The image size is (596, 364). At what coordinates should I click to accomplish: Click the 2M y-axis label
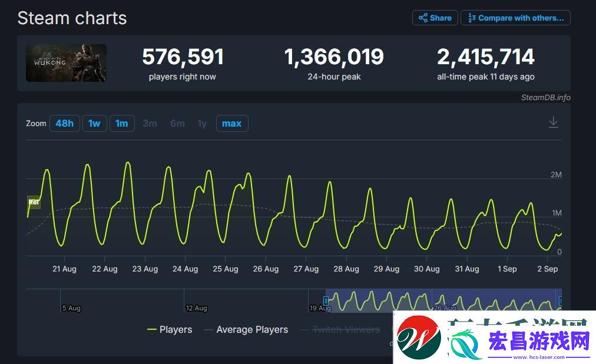[556, 175]
